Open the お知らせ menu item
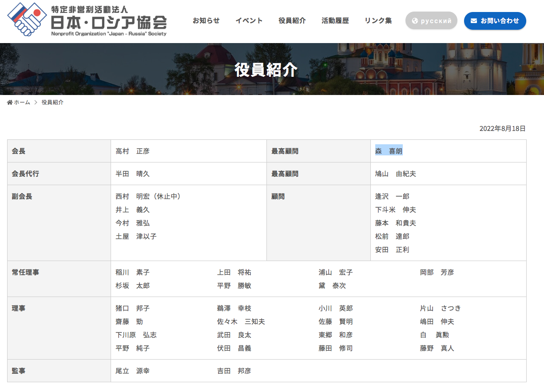Viewport: 544px width, 392px height. (x=206, y=20)
